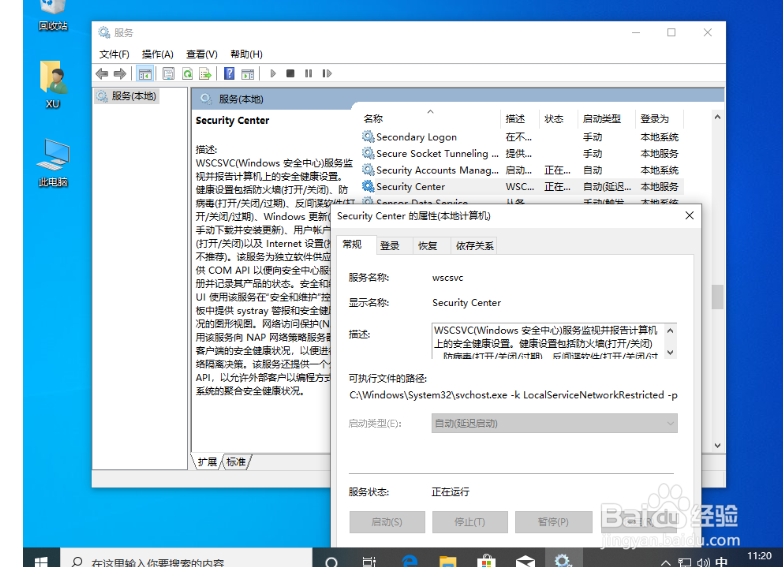The height and width of the screenshot is (567, 783).
Task: Select the Security Center row in list
Action: pos(522,186)
